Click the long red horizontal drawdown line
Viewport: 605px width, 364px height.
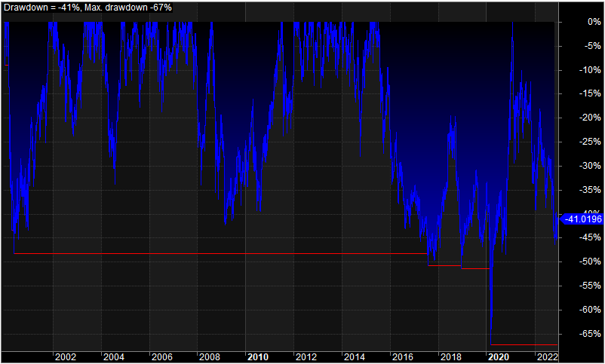click(219, 254)
